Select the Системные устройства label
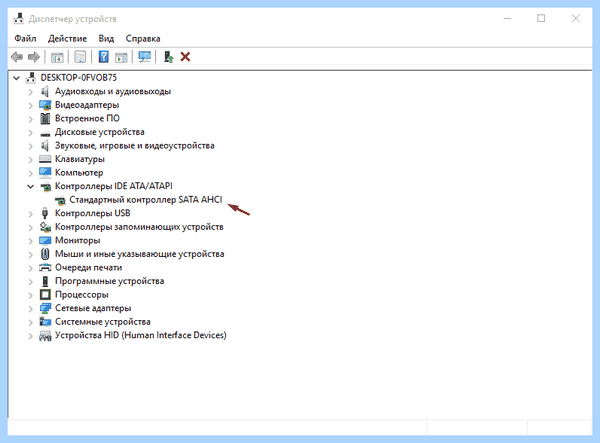Image resolution: width=600 pixels, height=443 pixels. (x=103, y=322)
